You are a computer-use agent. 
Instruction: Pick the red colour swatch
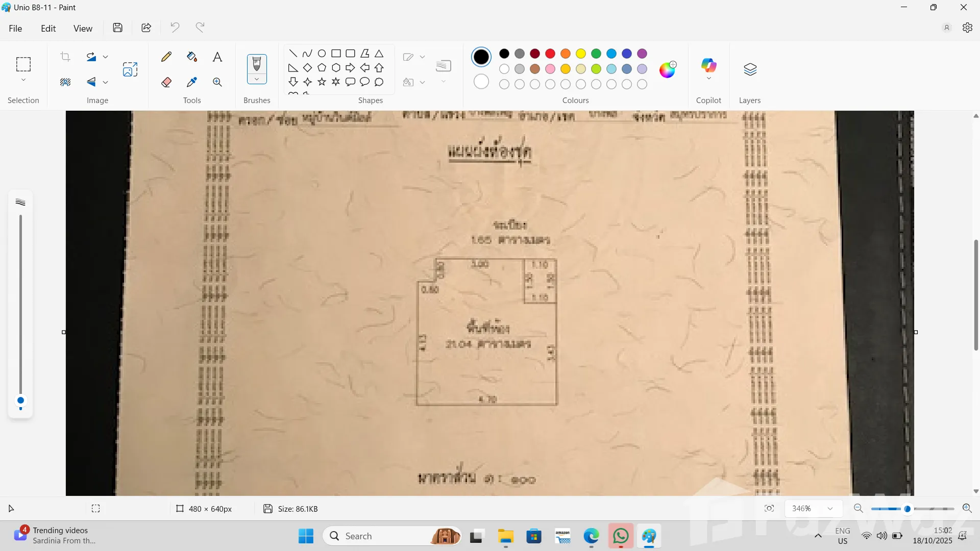click(x=550, y=54)
